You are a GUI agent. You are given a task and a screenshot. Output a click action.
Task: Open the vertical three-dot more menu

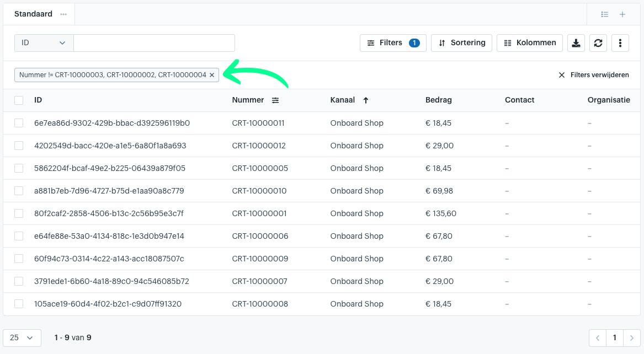620,43
